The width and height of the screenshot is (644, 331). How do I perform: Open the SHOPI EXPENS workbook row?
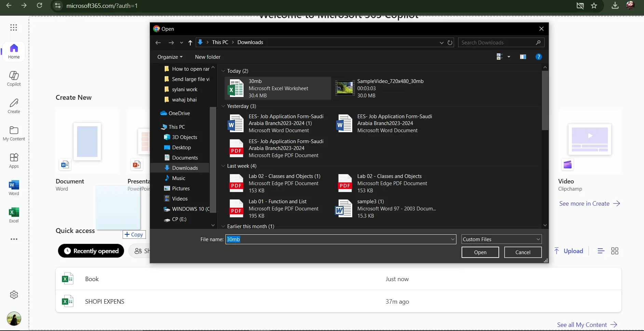coord(338,301)
